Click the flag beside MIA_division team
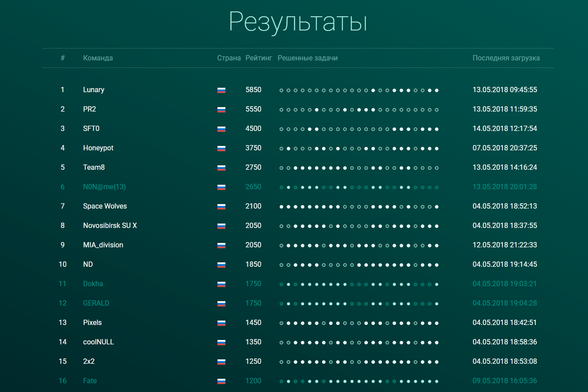Viewport: 588px width, 392px height. pos(221,246)
